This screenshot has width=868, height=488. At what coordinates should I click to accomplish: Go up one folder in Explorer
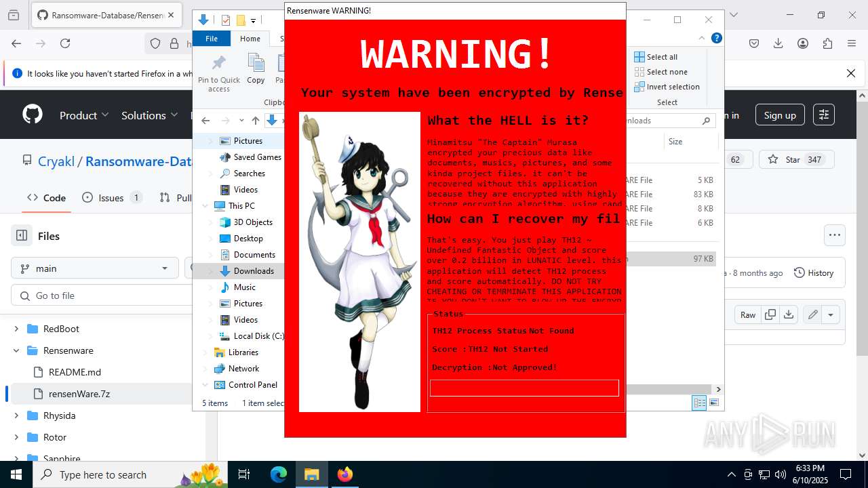(255, 121)
